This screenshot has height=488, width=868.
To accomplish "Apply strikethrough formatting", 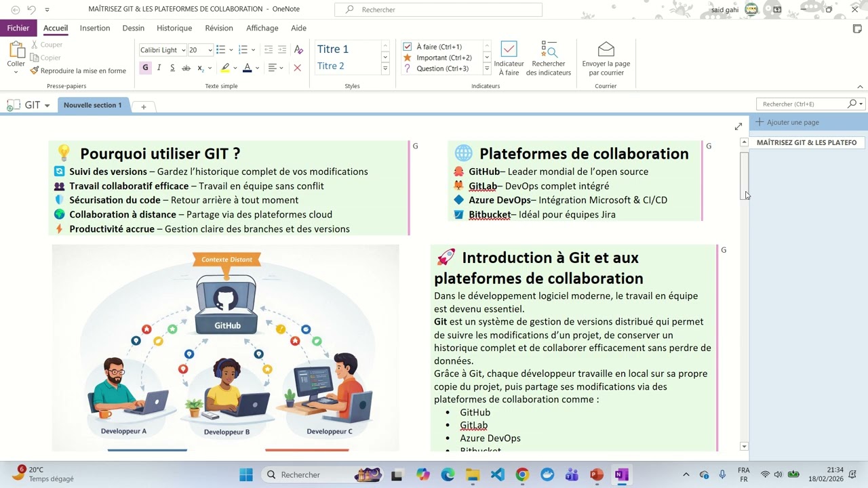I will (x=186, y=68).
